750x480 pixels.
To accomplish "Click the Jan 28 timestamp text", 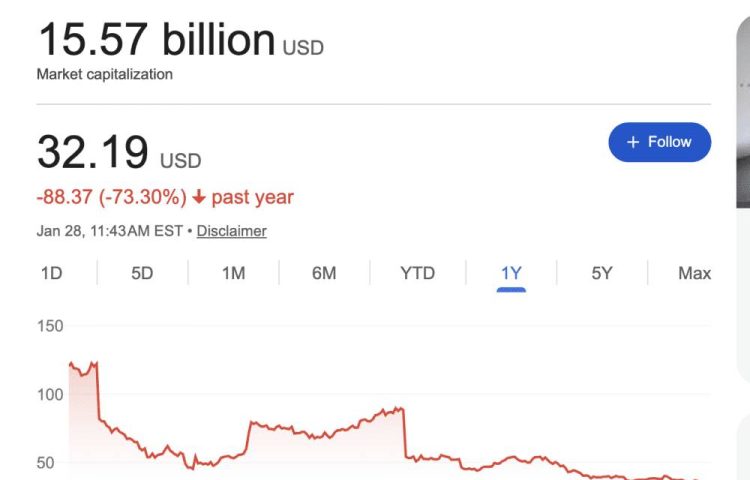I will click(x=110, y=231).
